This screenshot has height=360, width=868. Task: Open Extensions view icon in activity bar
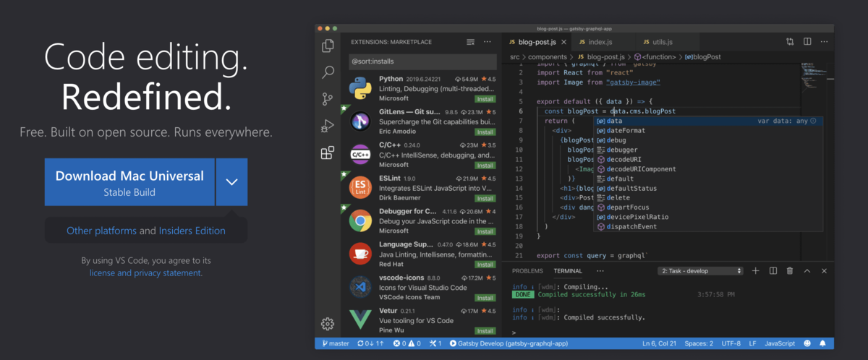click(x=328, y=153)
